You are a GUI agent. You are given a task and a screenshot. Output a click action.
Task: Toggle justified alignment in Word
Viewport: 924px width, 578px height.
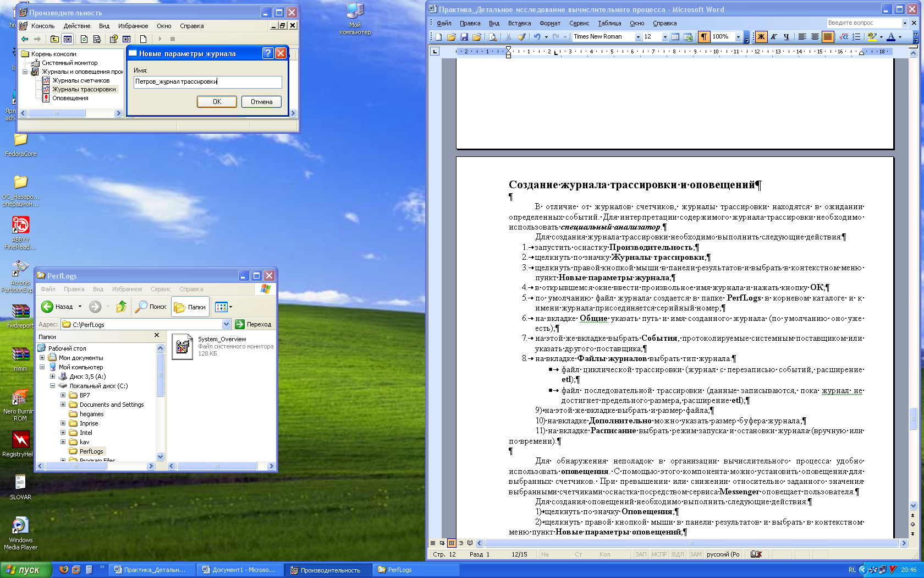tap(828, 37)
